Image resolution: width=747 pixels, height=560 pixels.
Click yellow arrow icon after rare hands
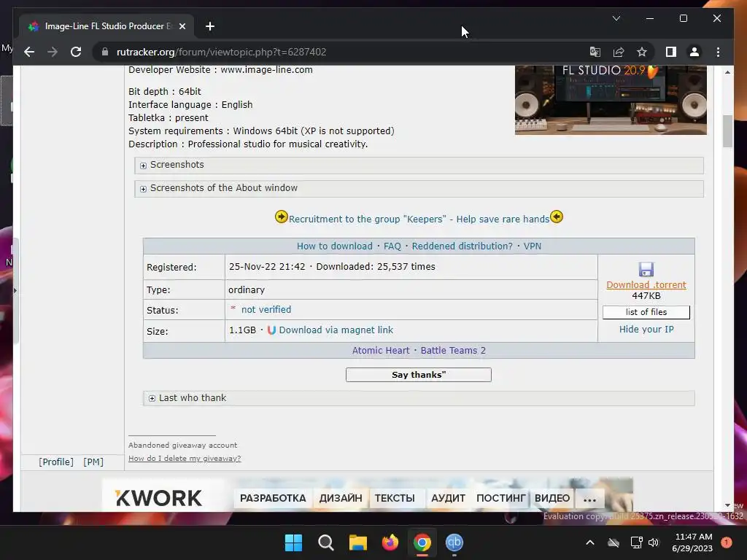[557, 217]
